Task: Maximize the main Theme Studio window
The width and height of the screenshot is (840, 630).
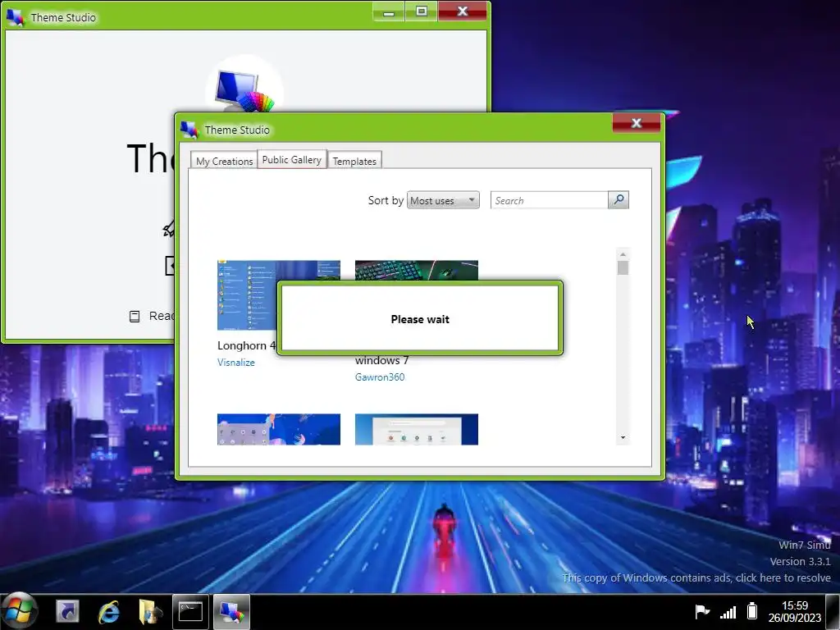Action: coord(421,11)
